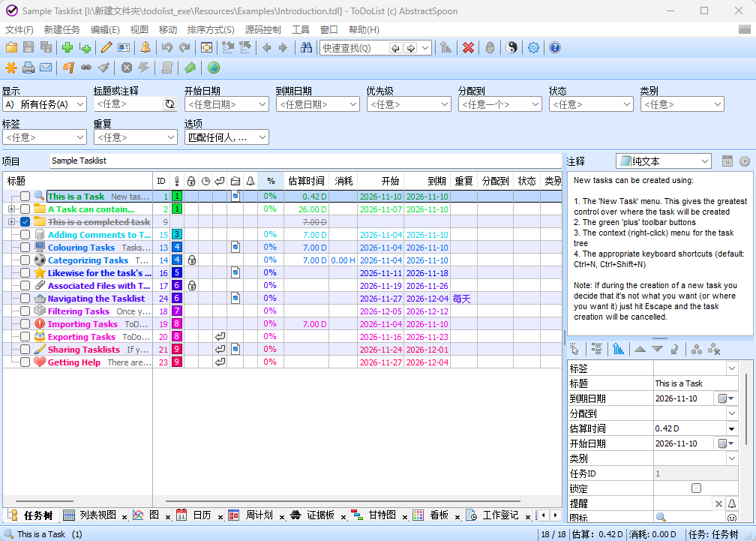Open the 工具 menu
The height and width of the screenshot is (541, 756).
pos(300,30)
